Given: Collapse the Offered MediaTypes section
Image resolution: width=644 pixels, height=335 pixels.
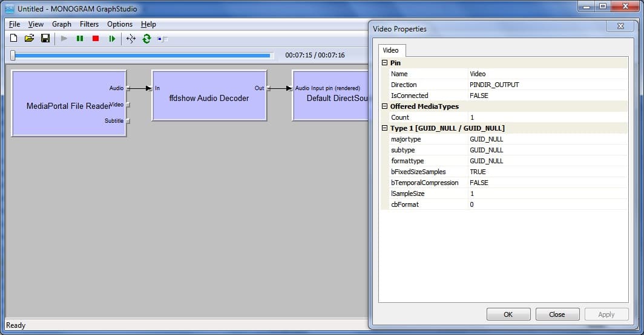Looking at the screenshot, I should [385, 106].
